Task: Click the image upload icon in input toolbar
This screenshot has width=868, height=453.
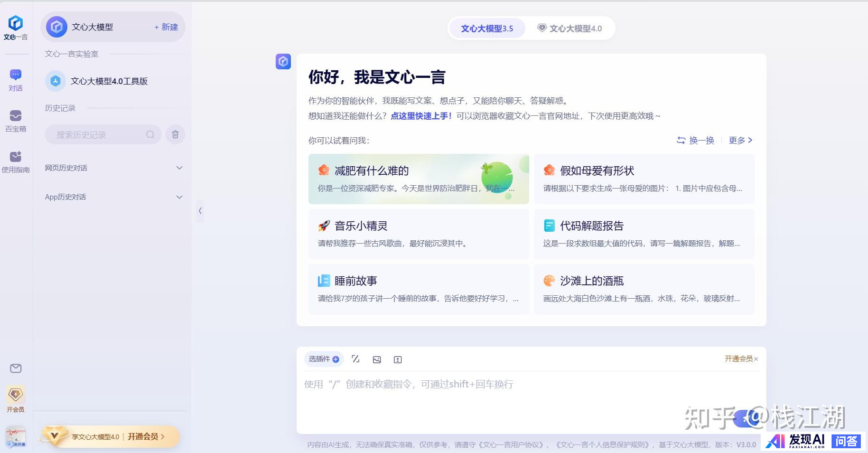Action: (x=377, y=360)
